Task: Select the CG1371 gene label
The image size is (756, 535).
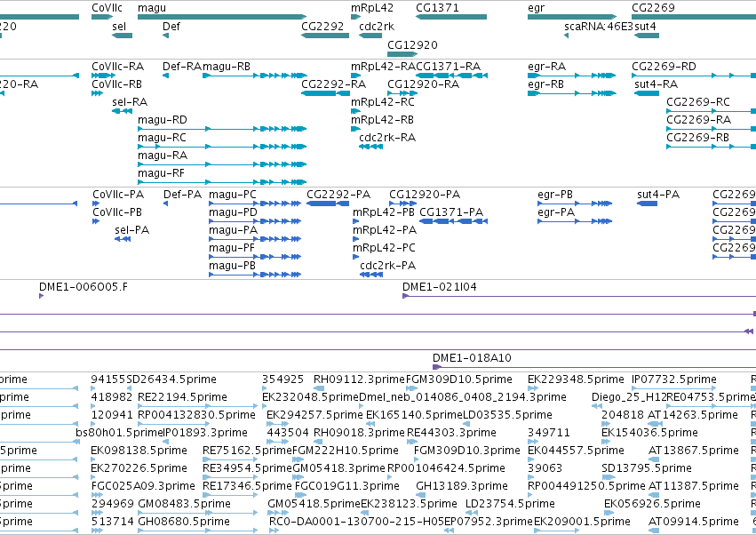Action: 437,8
